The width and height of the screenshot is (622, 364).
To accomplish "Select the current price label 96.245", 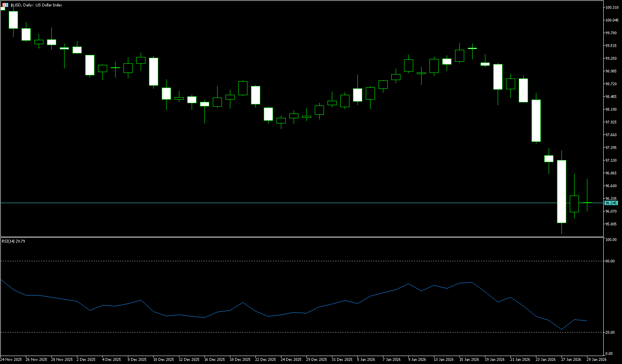I will [x=611, y=203].
